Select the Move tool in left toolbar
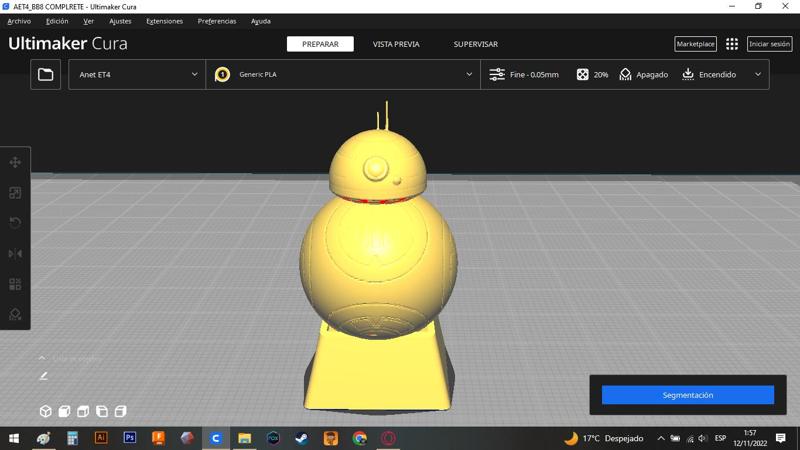This screenshot has height=450, width=800. pos(15,162)
